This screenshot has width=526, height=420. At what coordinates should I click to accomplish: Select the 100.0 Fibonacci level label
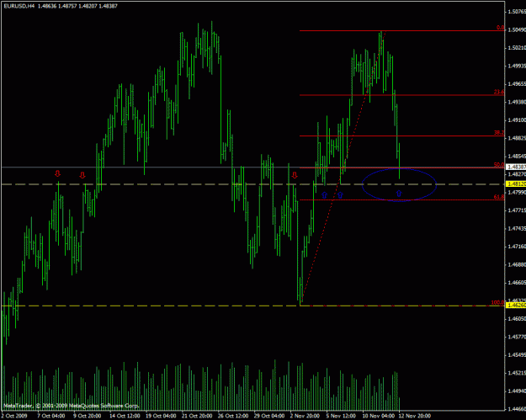(x=498, y=303)
